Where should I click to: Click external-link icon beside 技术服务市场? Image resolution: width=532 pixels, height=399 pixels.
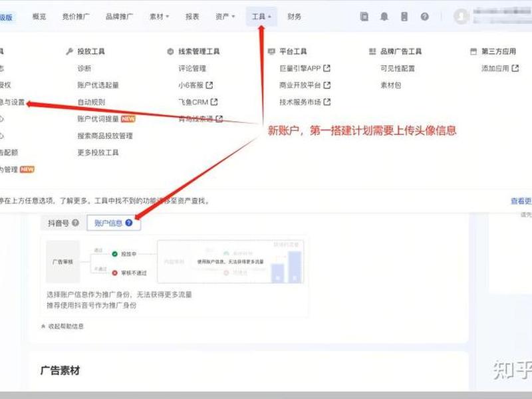327,102
